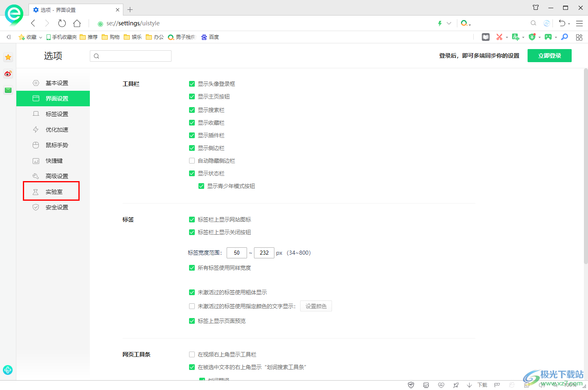This screenshot has height=390, width=588.
Task: Toggle 显示主页按钮 checkbox
Action: point(192,96)
